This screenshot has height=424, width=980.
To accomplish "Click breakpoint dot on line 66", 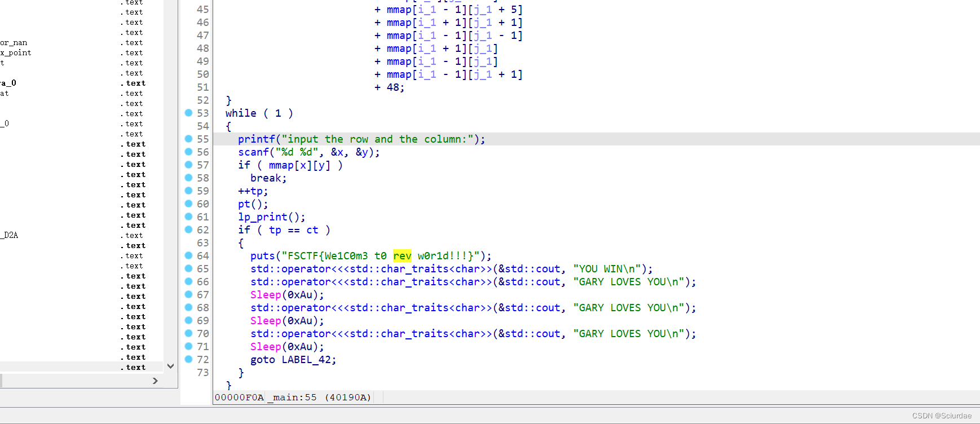I will [x=188, y=281].
